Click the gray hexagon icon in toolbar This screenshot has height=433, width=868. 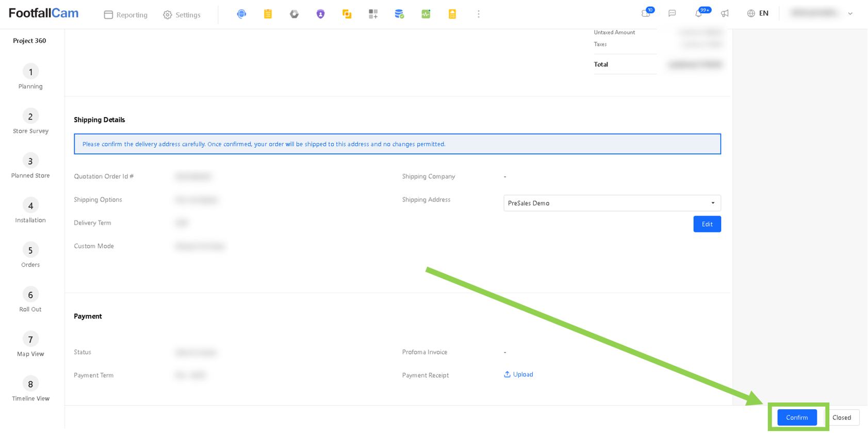(x=294, y=14)
